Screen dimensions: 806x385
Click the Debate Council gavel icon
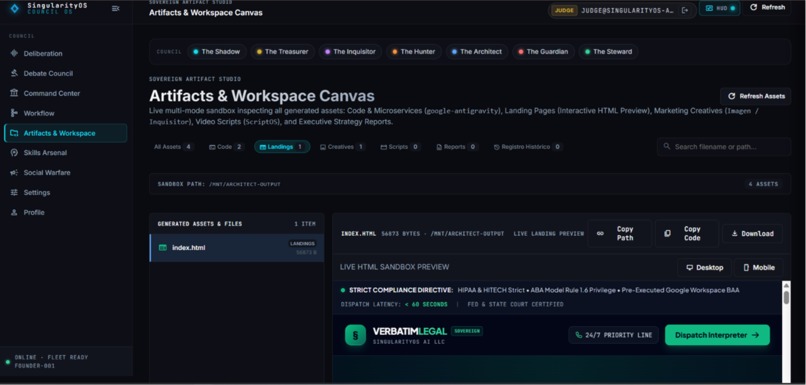point(14,74)
